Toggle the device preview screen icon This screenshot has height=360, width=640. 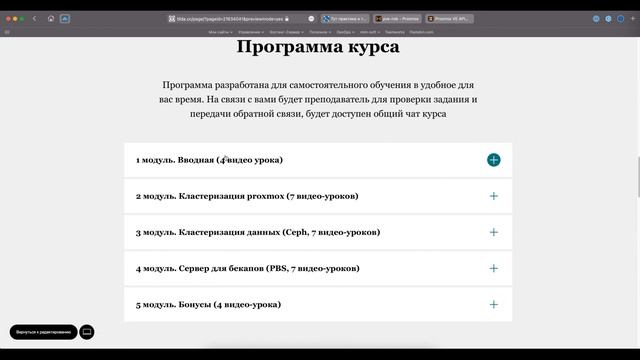(87, 332)
